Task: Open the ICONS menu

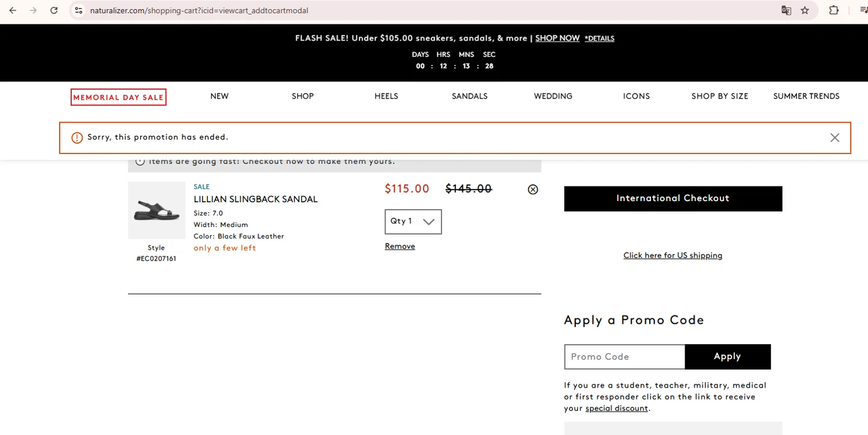Action: pyautogui.click(x=637, y=96)
